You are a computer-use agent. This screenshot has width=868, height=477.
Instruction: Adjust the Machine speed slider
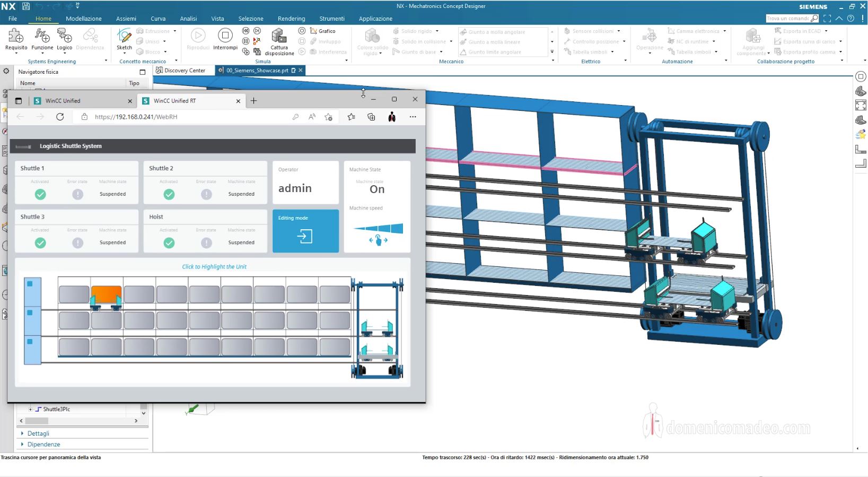[379, 229]
